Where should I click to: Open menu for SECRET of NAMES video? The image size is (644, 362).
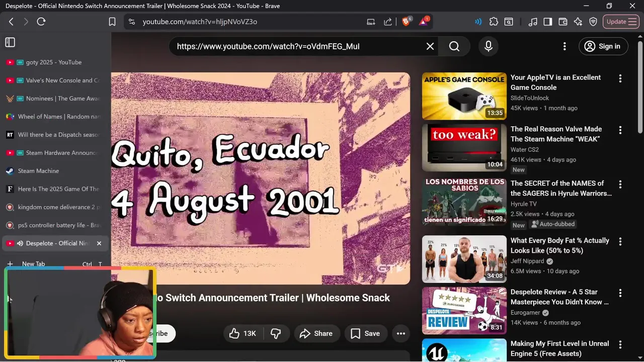pyautogui.click(x=620, y=185)
